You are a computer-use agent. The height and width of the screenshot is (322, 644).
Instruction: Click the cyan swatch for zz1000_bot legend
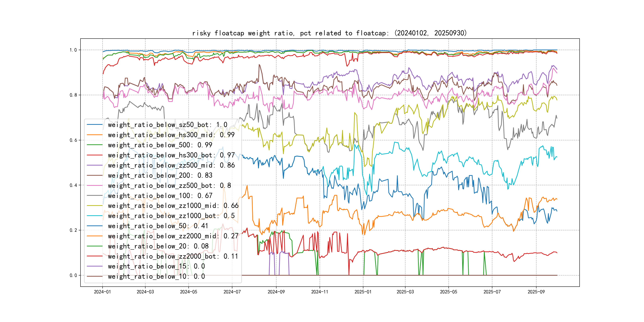94,216
